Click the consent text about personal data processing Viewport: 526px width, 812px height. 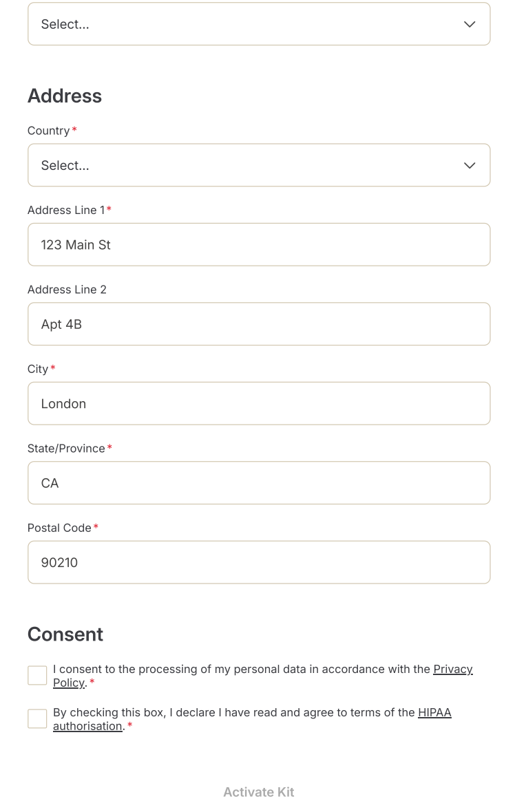click(x=241, y=669)
